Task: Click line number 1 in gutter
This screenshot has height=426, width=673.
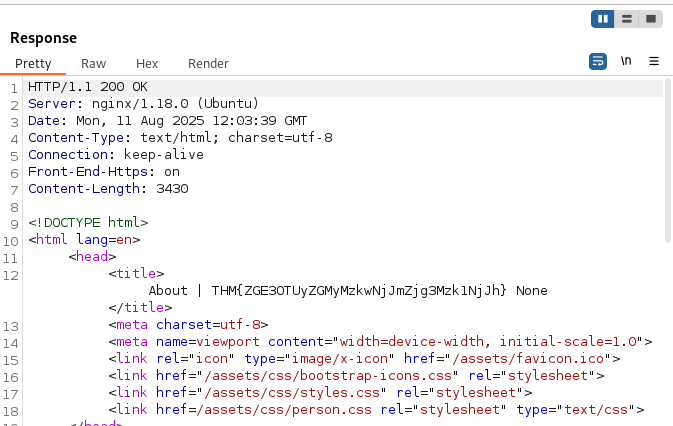Action: tap(14, 89)
